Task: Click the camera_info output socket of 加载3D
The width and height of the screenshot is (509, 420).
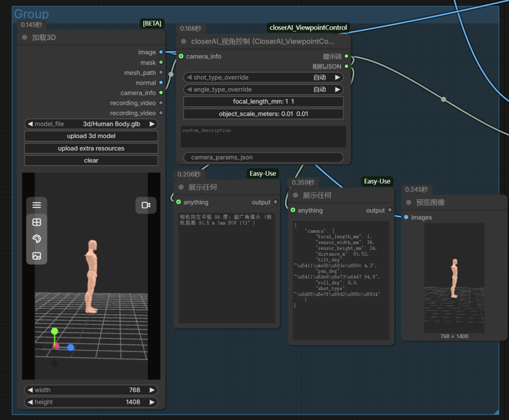Action: [161, 93]
